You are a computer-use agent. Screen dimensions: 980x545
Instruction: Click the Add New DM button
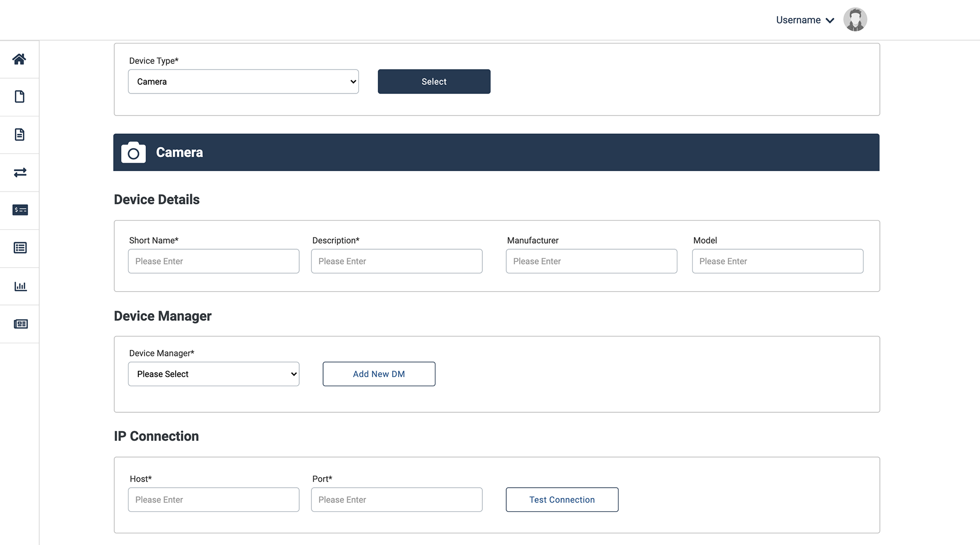tap(379, 374)
